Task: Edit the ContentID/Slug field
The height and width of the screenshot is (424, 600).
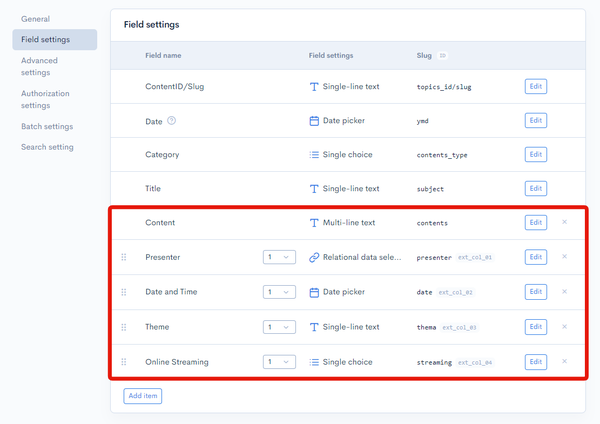Action: (536, 86)
